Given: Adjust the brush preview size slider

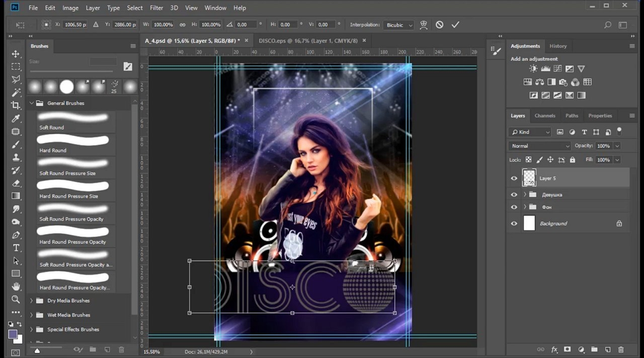Looking at the screenshot, I should [x=37, y=349].
